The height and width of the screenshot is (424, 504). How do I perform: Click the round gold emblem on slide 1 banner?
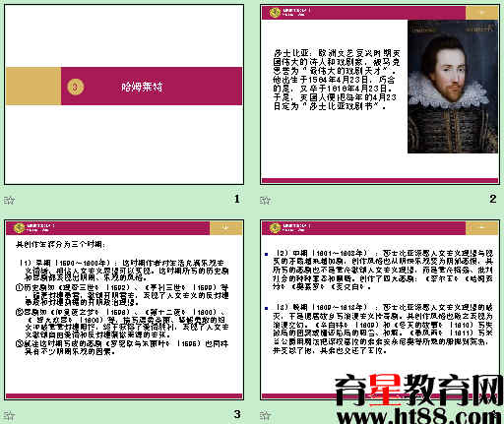[x=76, y=87]
